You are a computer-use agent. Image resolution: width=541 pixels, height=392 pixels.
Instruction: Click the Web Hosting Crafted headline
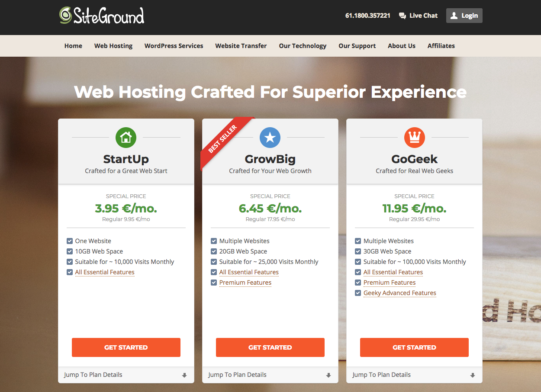click(270, 92)
